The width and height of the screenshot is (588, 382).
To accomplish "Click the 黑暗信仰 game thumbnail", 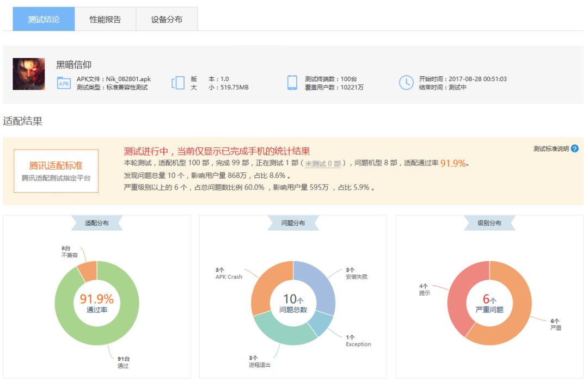I will pos(29,74).
